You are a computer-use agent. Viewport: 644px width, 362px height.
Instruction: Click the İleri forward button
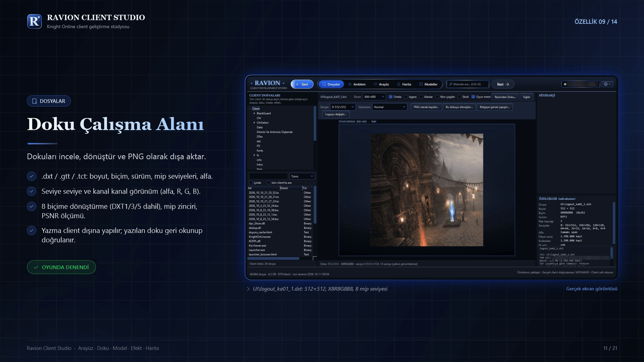tap(503, 84)
